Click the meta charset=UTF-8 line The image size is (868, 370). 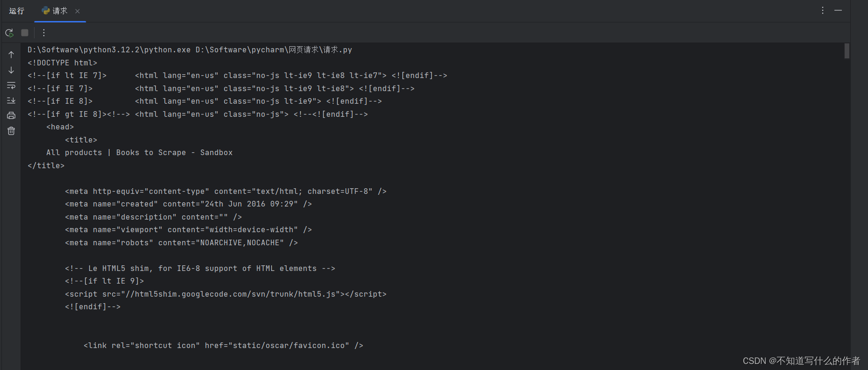(226, 191)
